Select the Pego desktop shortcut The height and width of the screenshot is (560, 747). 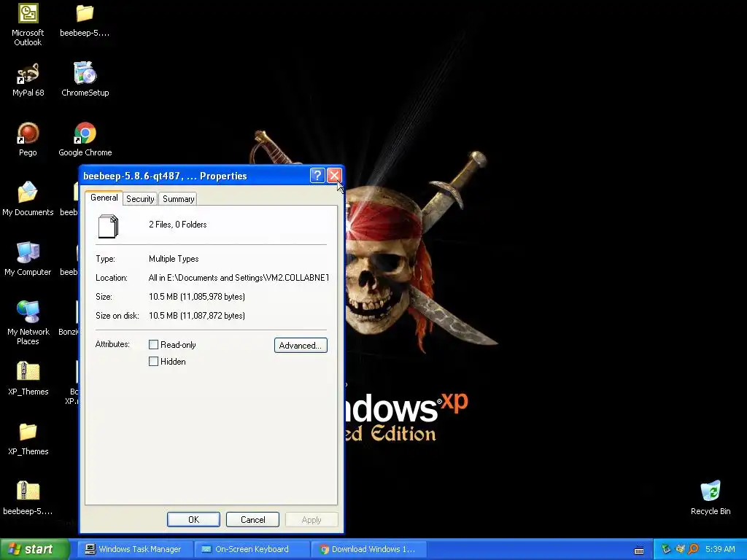(28, 139)
